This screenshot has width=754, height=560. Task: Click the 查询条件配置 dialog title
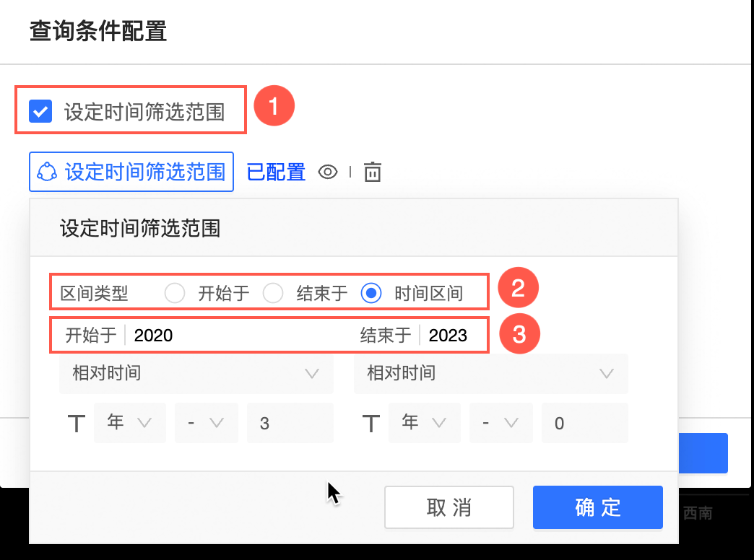(x=98, y=31)
